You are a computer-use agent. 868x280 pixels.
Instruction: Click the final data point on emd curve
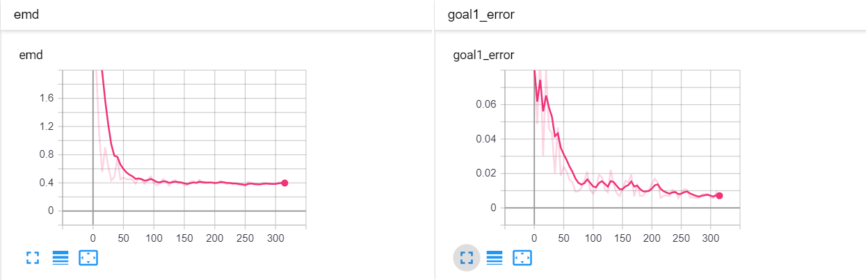click(x=284, y=183)
